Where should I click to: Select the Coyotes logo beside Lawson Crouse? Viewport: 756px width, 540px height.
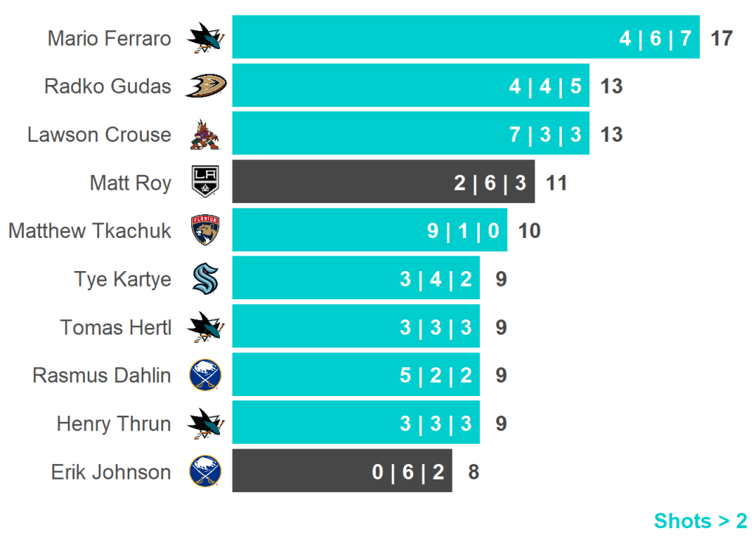click(x=205, y=134)
